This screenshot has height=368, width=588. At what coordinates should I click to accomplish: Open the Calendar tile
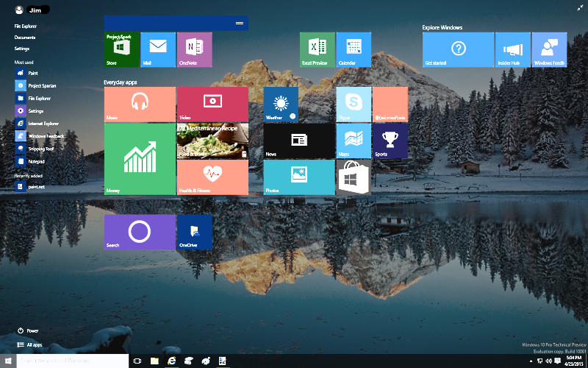[x=354, y=49]
